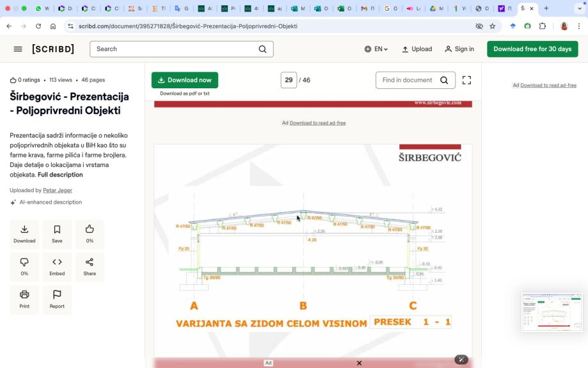Screen dimensions: 588x368
Task: Toggle fullscreen view of the document
Action: click(x=466, y=80)
